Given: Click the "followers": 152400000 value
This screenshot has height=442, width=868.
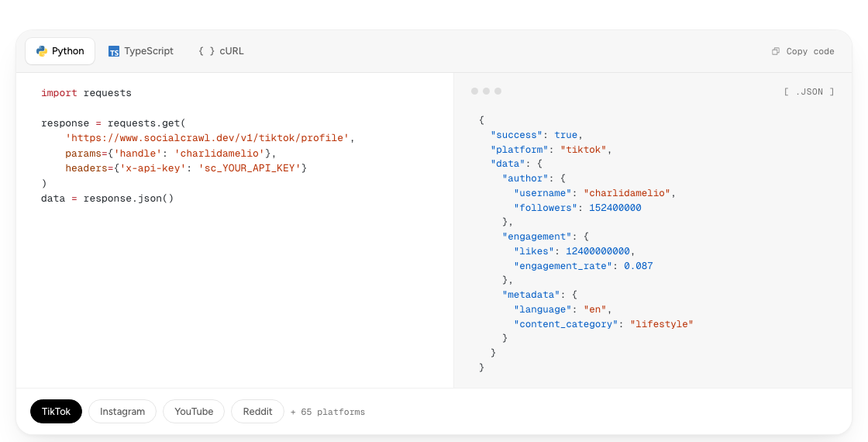Looking at the screenshot, I should tap(615, 208).
